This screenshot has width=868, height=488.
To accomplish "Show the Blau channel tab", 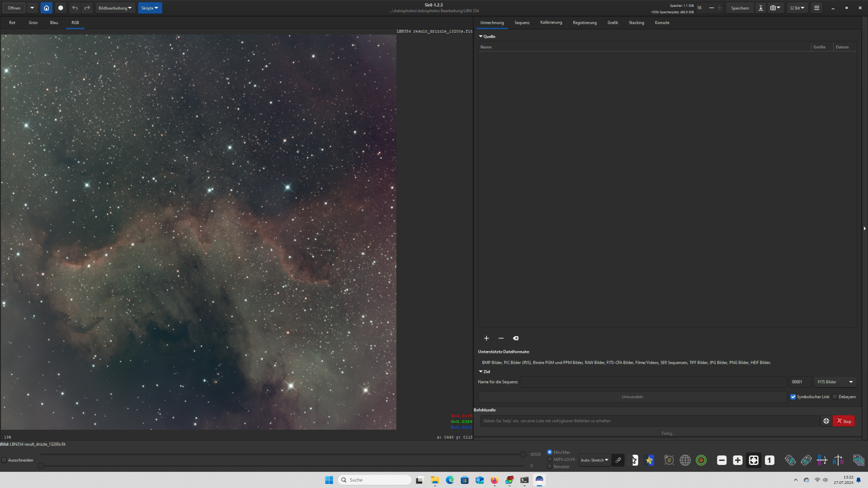I will click(x=54, y=23).
